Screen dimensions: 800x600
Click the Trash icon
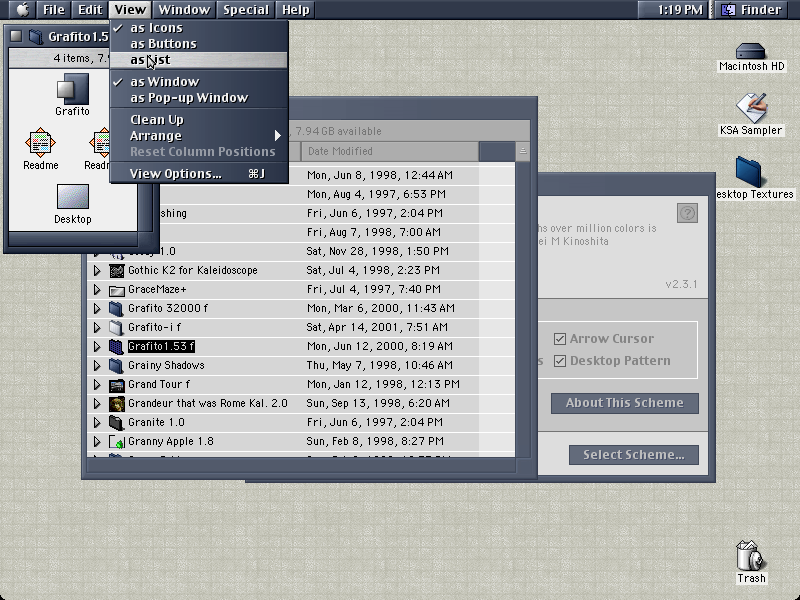click(751, 556)
